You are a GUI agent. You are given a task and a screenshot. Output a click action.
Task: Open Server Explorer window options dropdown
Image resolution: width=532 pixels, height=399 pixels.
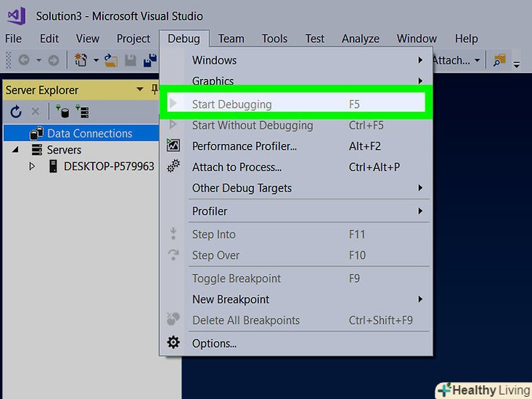pyautogui.click(x=140, y=90)
